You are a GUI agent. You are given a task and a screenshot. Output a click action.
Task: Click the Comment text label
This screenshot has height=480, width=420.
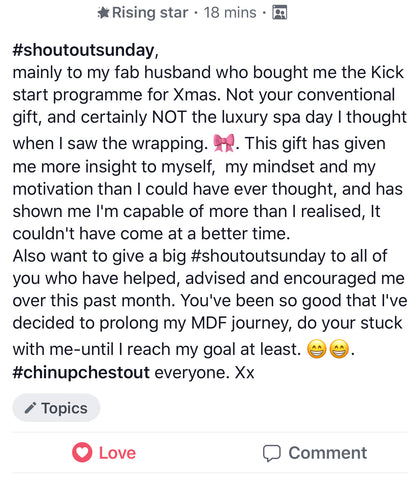328,453
